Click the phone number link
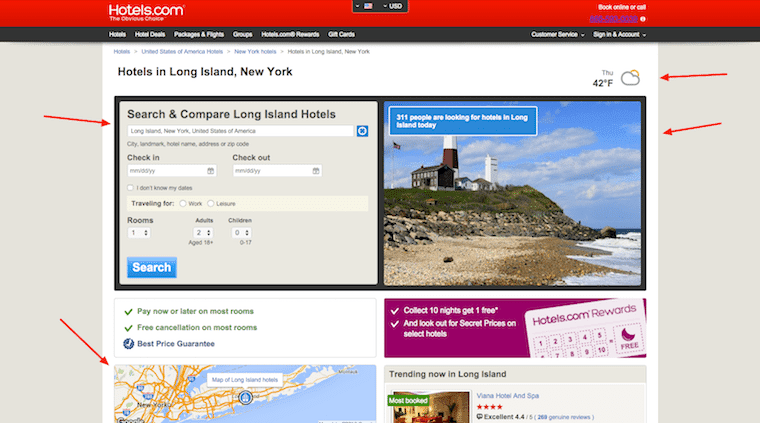The image size is (760, 423). (613, 19)
